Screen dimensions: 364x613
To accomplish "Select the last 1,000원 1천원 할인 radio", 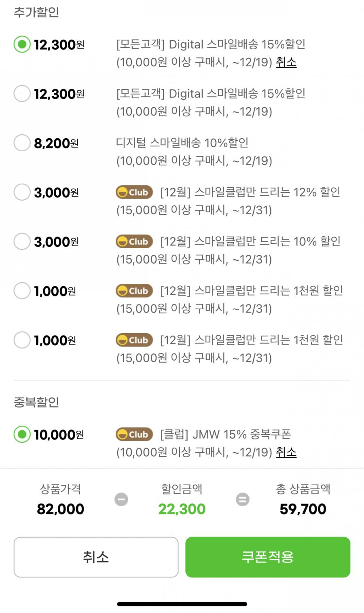I will coord(22,340).
